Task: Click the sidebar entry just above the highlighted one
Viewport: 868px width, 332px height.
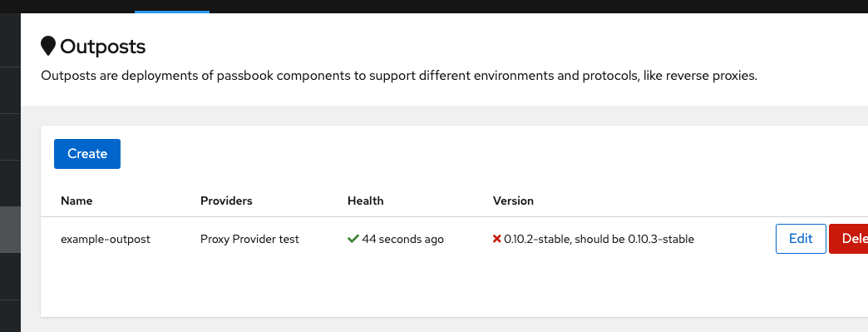Action: coord(10,183)
